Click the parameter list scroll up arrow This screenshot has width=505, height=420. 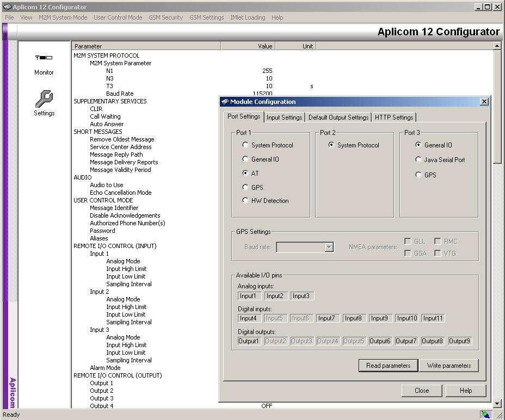pyautogui.click(x=497, y=46)
